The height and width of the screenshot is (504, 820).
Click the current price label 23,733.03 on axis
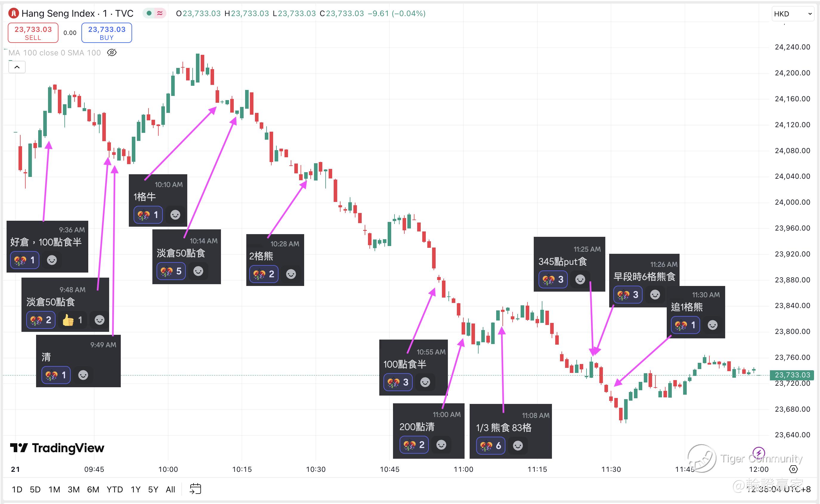point(792,375)
